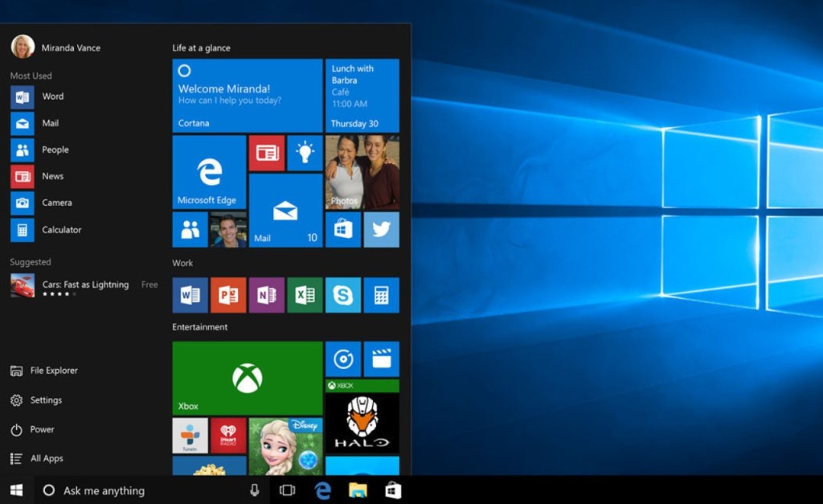Open the Skype tile in Work group

pos(343,295)
